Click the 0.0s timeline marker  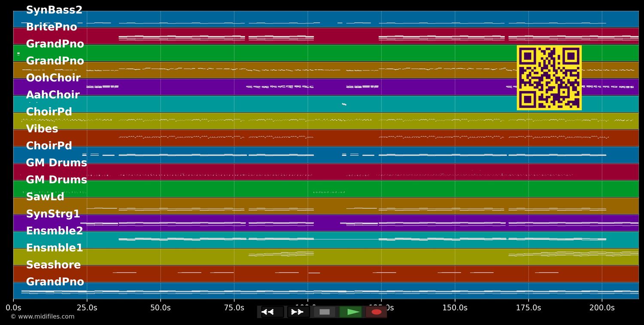14,307
